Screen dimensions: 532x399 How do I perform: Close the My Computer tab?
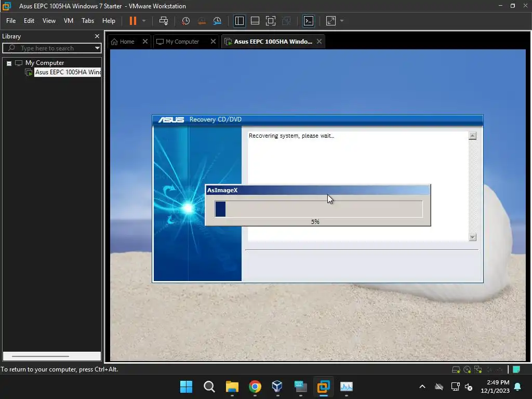(213, 42)
